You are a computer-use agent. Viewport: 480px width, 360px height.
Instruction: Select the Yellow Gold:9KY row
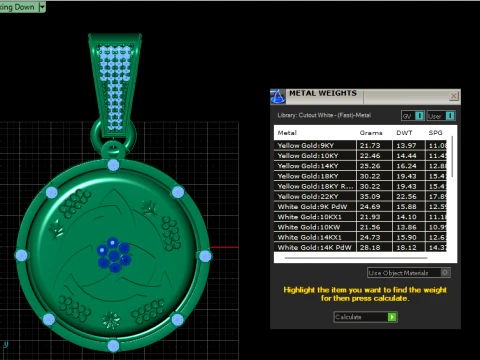click(x=360, y=145)
